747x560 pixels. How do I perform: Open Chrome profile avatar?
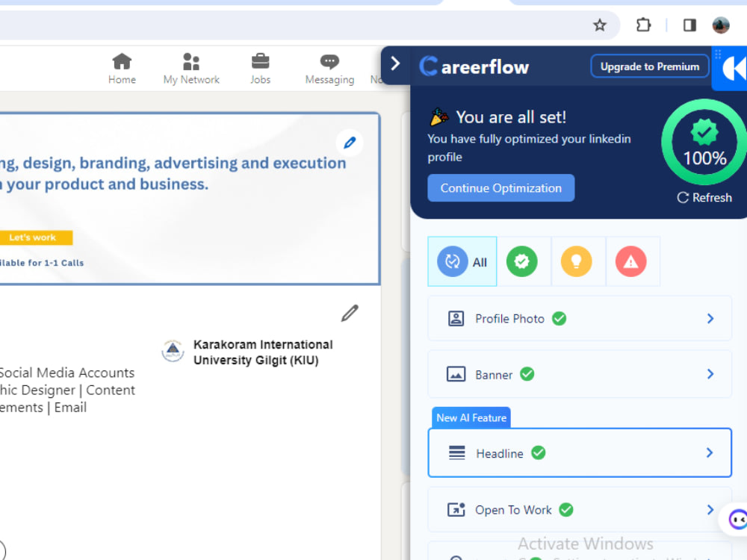coord(721,25)
